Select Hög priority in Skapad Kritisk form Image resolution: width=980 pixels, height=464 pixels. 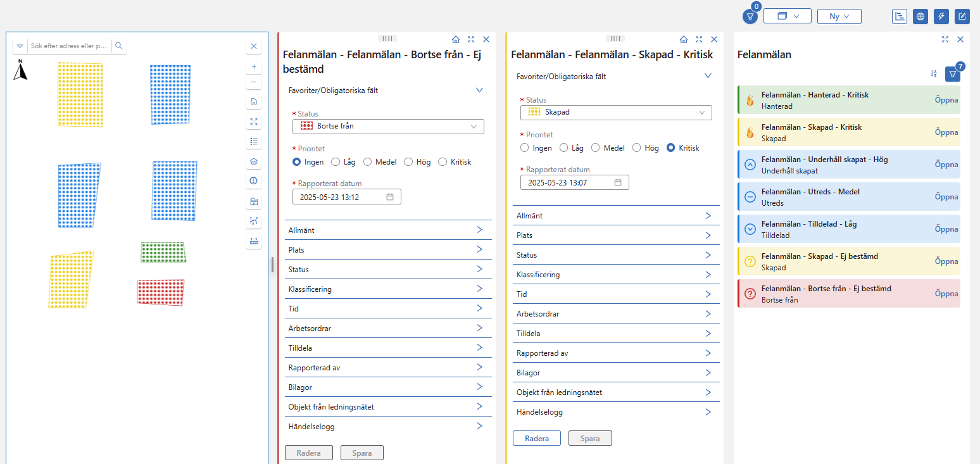pyautogui.click(x=637, y=148)
